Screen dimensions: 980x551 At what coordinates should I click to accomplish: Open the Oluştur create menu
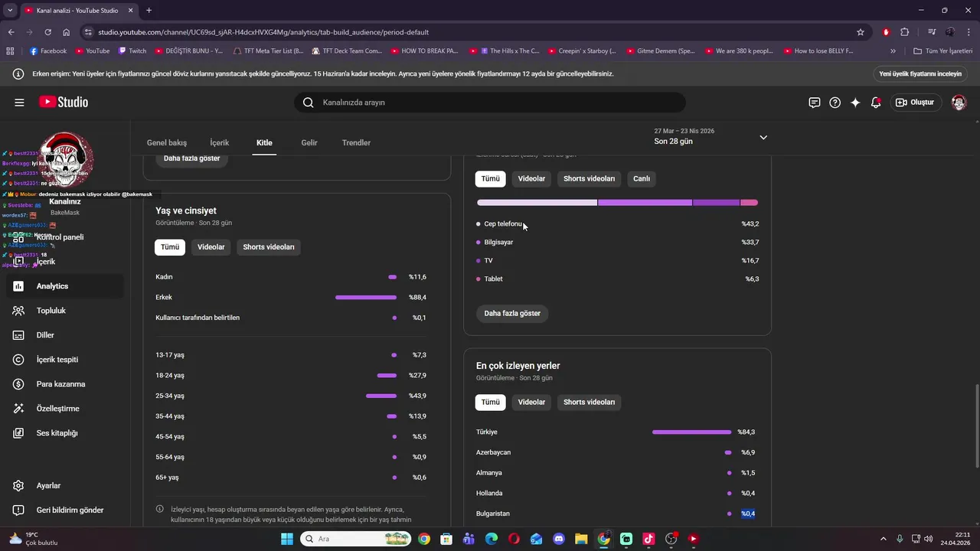point(915,103)
